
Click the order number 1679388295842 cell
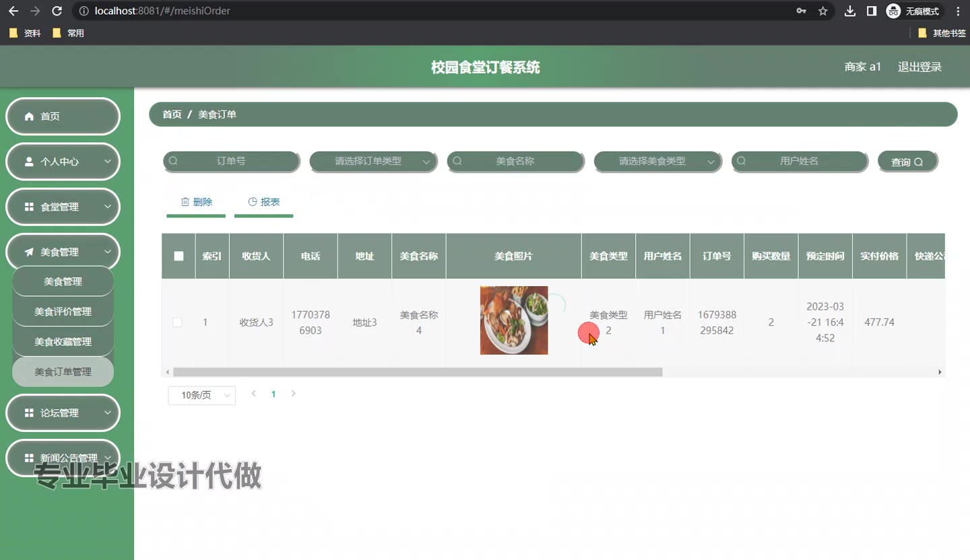[x=717, y=322]
